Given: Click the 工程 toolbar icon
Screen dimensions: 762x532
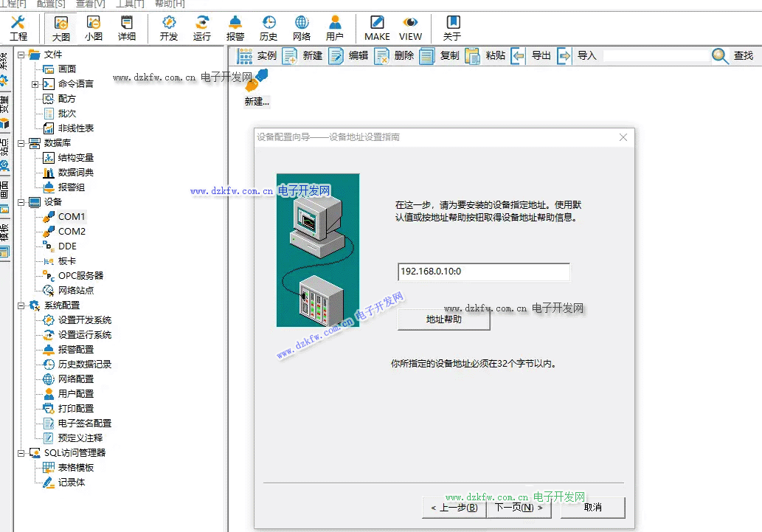Looking at the screenshot, I should click(x=18, y=28).
